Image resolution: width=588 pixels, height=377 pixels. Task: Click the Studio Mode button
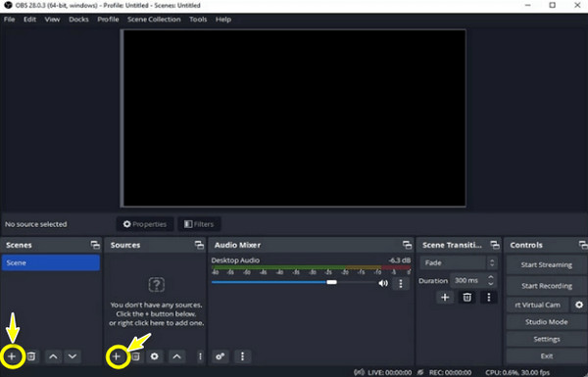[547, 322]
